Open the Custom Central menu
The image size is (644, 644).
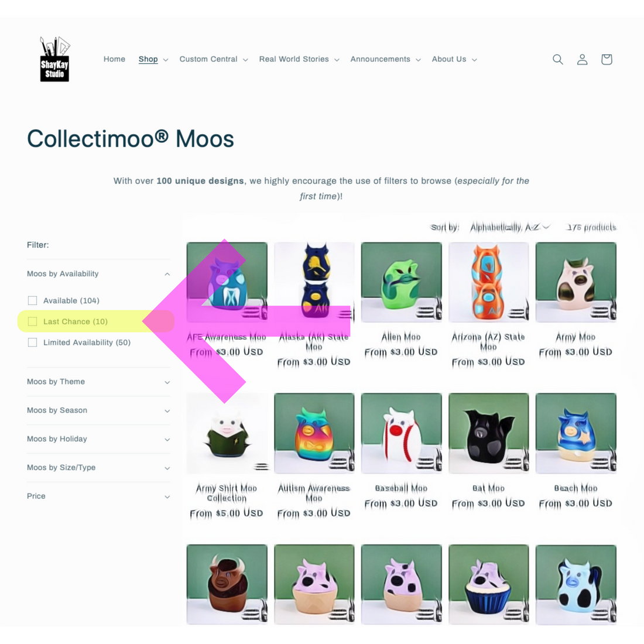(x=213, y=59)
